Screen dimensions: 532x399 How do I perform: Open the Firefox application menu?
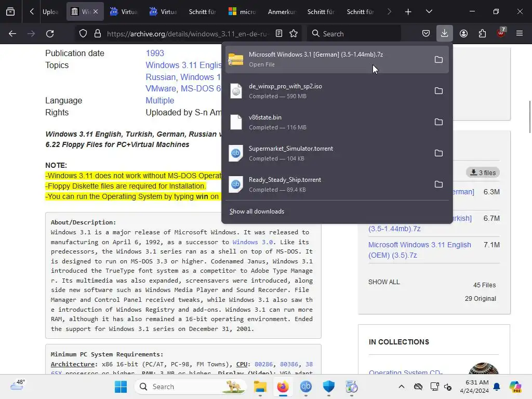520,34
